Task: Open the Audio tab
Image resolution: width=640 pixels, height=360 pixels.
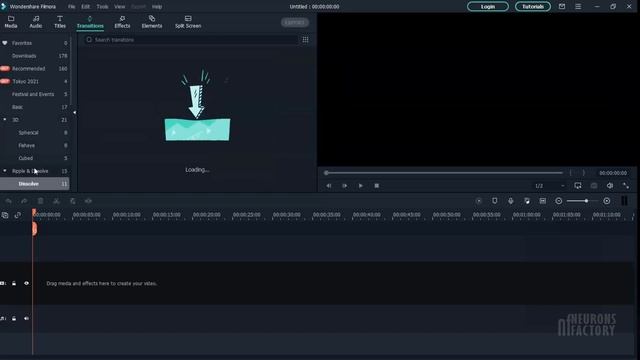Action: tap(36, 22)
